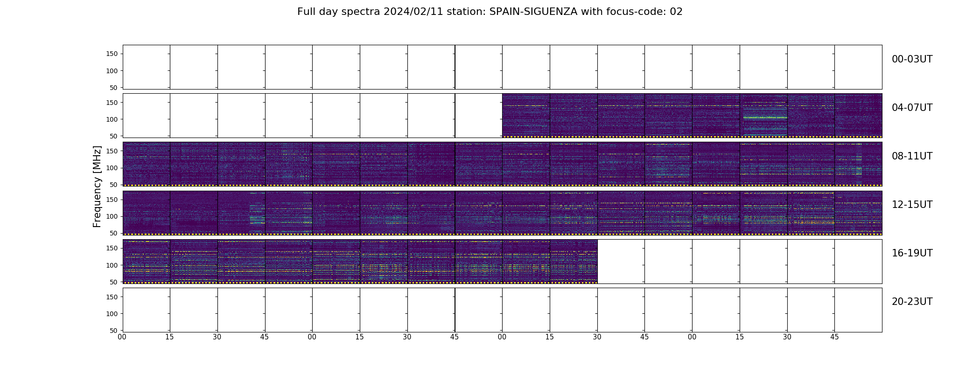This screenshot has width=980, height=373.
Task: Click the 150 tick label of the 20-23UT row
Action: tap(112, 297)
